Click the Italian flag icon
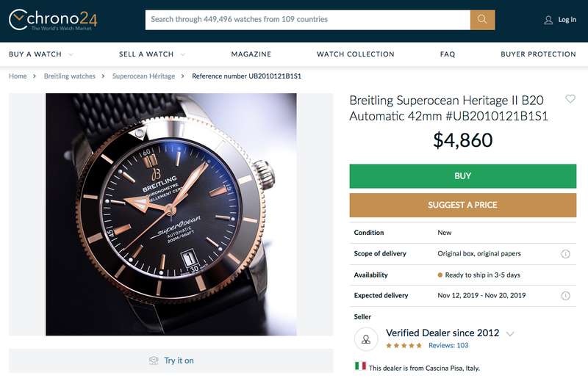Image resolution: width=588 pixels, height=381 pixels. click(x=360, y=366)
